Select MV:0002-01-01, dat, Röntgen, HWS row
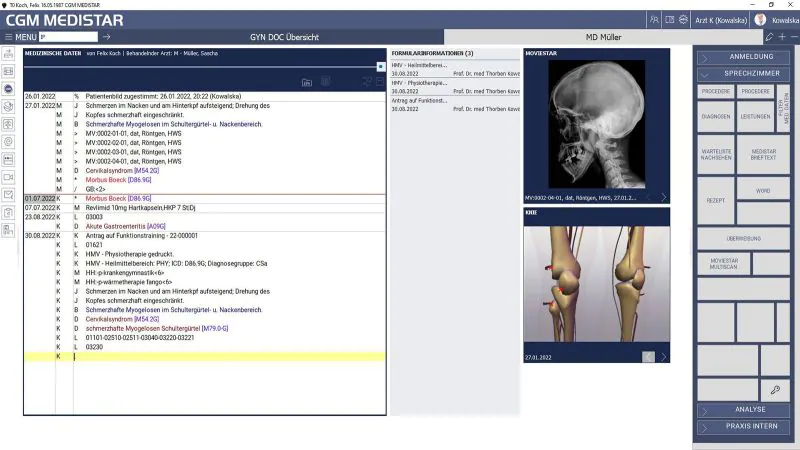 point(205,133)
